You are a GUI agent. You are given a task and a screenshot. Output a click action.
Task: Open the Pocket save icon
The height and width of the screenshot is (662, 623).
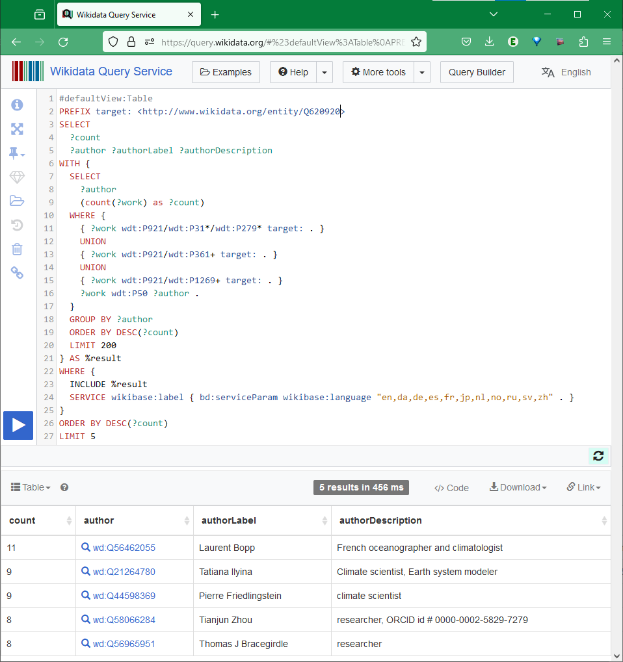pyautogui.click(x=466, y=42)
